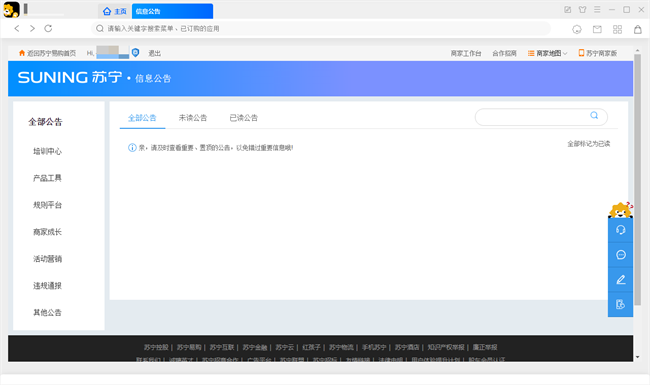
Task: Select 全部公告 in left sidebar
Action: [x=45, y=122]
